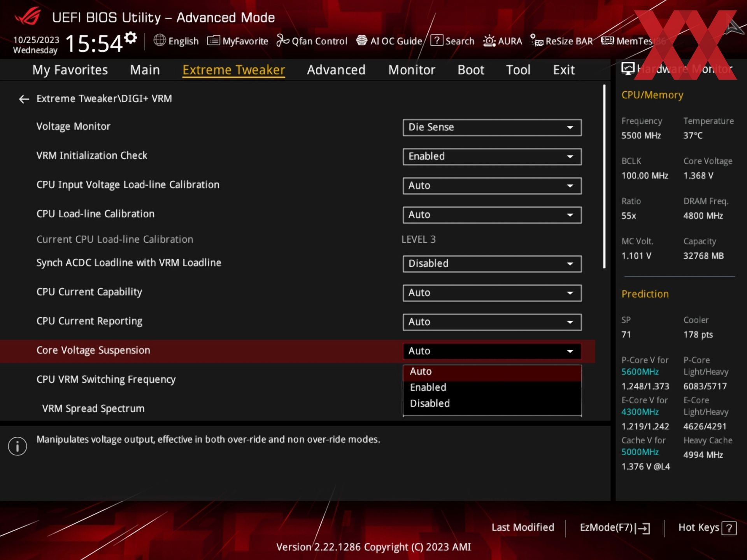Open AI OC Guide brain icon

(x=362, y=40)
